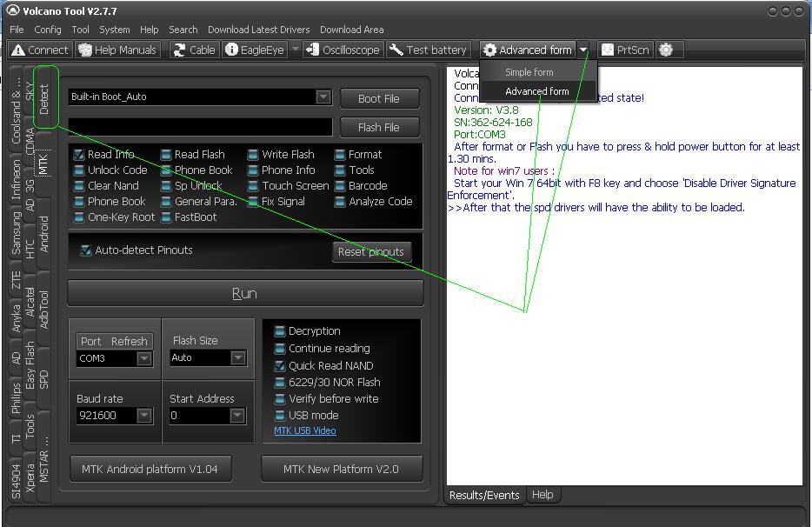Click the Boot File button

click(379, 98)
